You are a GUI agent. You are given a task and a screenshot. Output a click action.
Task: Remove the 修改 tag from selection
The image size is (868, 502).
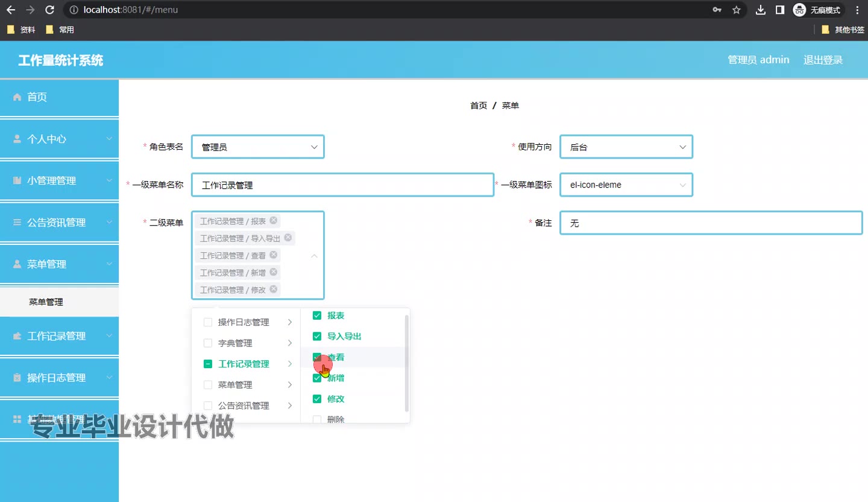274,290
